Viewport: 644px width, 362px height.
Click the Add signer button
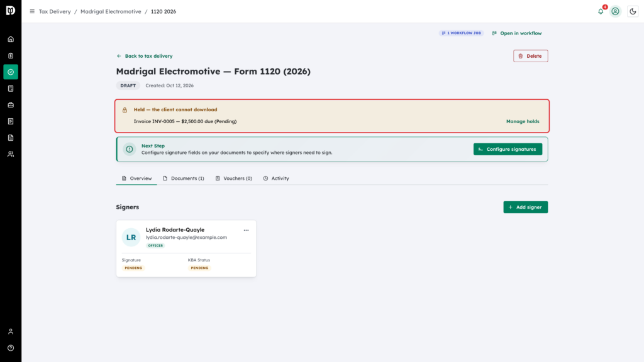click(525, 207)
